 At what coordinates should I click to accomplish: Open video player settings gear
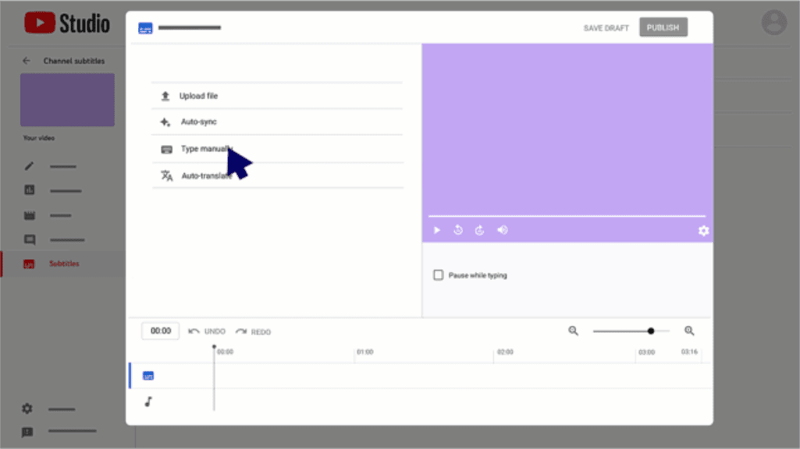point(703,231)
